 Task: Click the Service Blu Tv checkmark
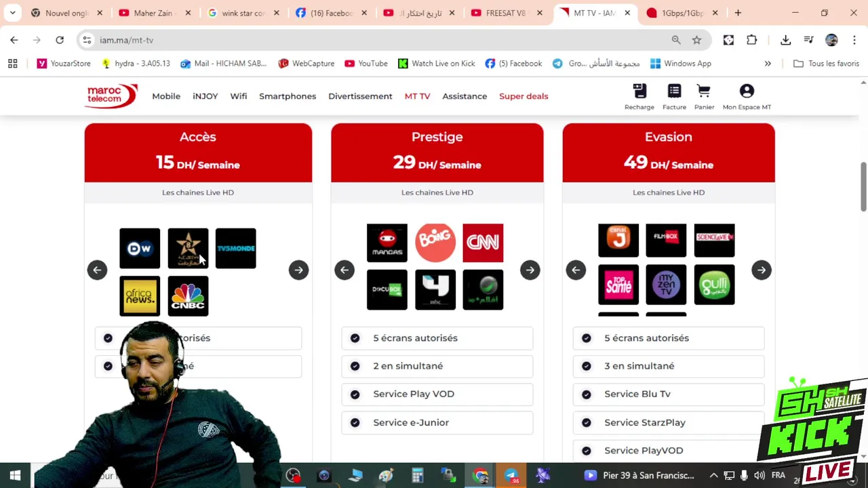coord(587,394)
